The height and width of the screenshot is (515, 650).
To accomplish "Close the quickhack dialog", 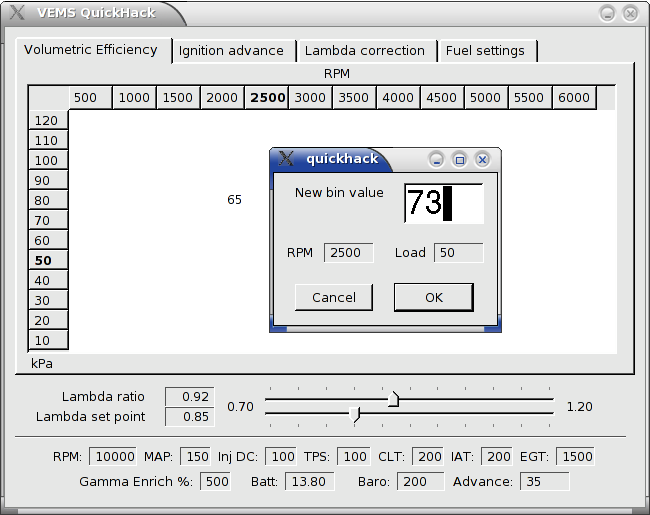I will coord(482,160).
